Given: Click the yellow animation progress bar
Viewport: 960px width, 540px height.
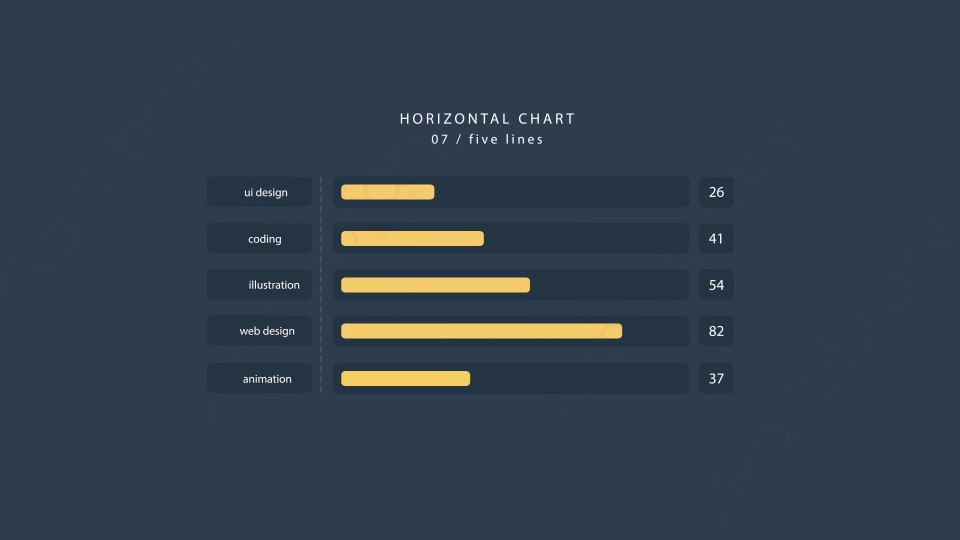Looking at the screenshot, I should coord(405,378).
